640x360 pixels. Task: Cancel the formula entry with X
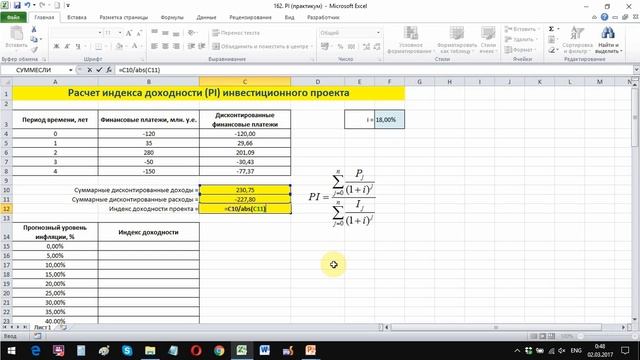click(90, 70)
